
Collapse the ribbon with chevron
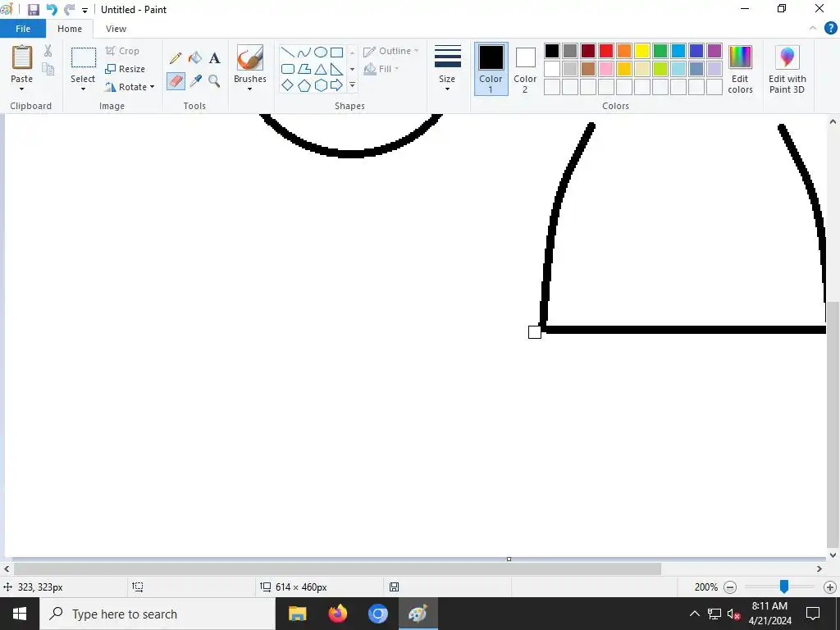pyautogui.click(x=813, y=29)
